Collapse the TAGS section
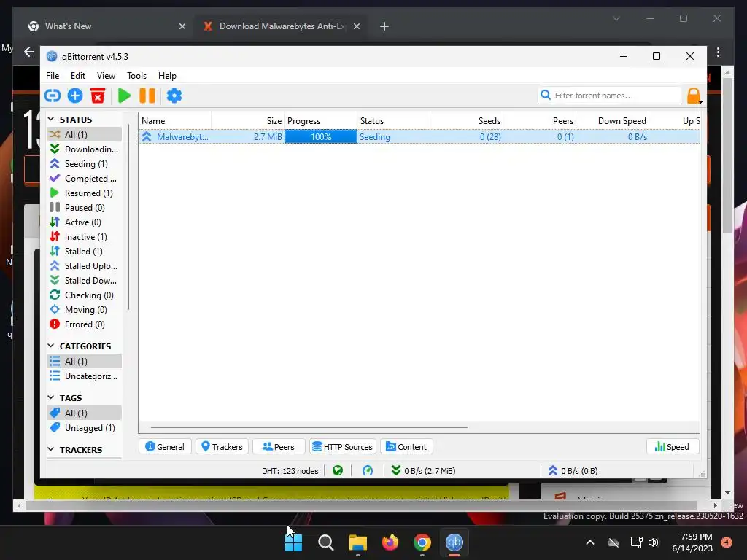 click(51, 397)
